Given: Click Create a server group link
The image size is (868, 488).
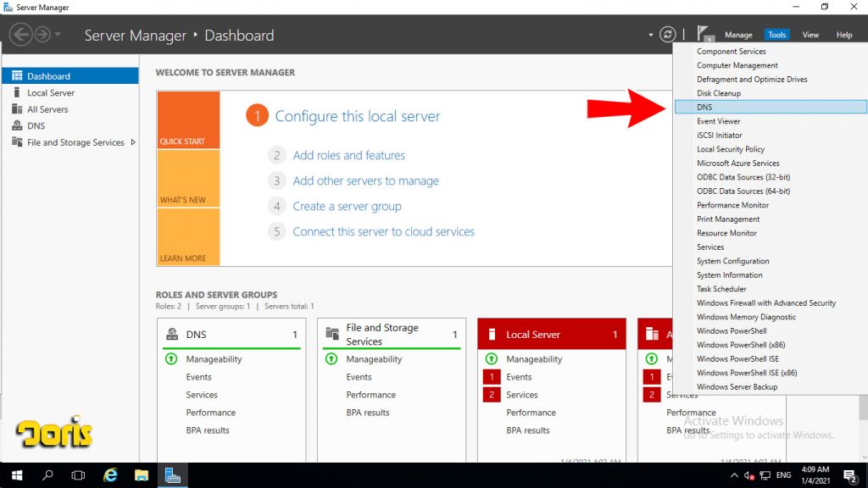Looking at the screenshot, I should point(347,207).
